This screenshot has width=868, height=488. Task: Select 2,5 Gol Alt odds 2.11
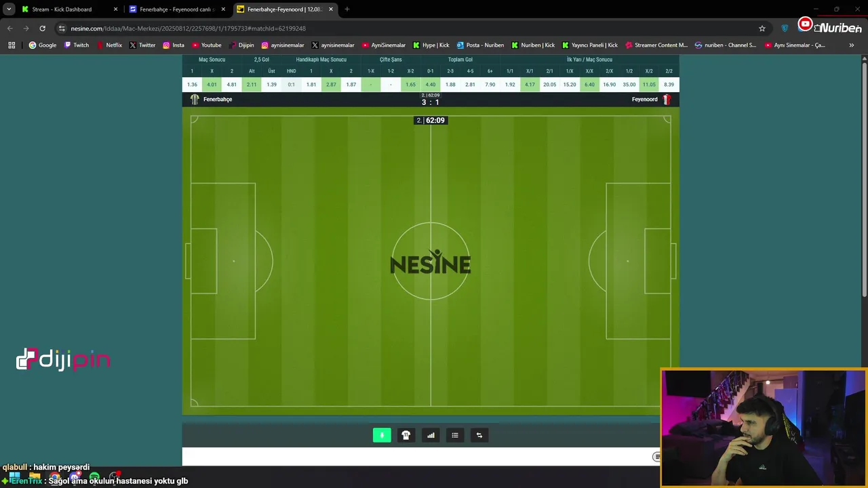point(252,85)
